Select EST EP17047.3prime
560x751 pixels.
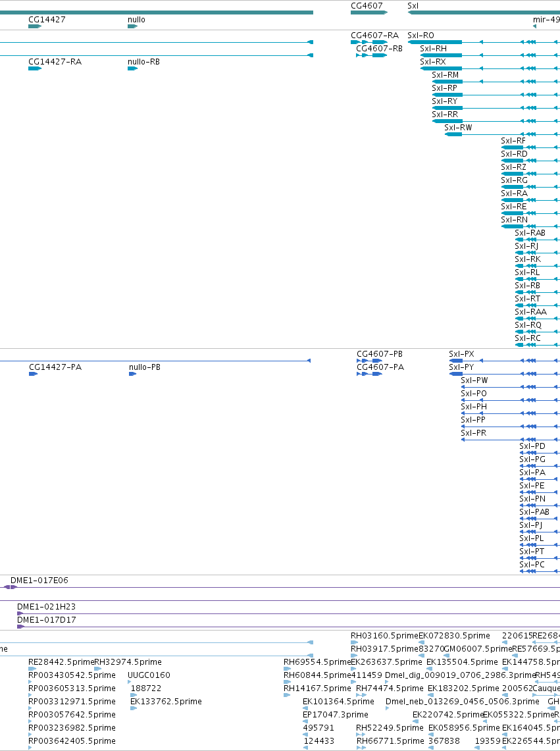[x=336, y=715]
